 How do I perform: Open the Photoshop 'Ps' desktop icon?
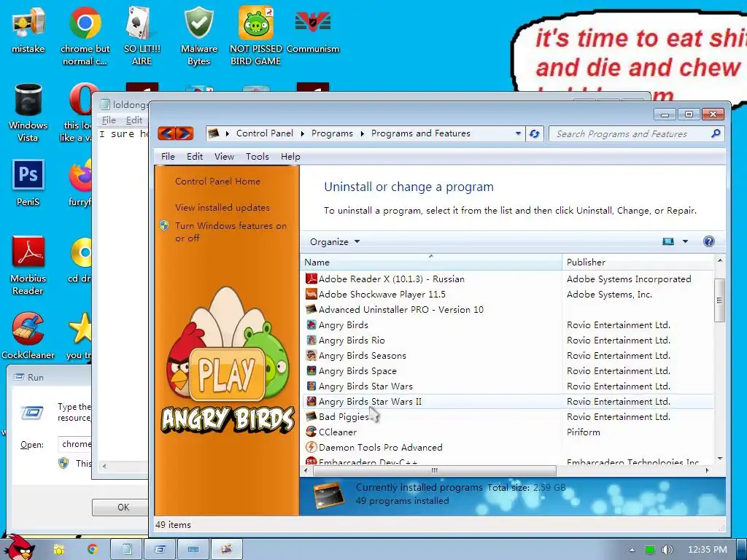[28, 183]
